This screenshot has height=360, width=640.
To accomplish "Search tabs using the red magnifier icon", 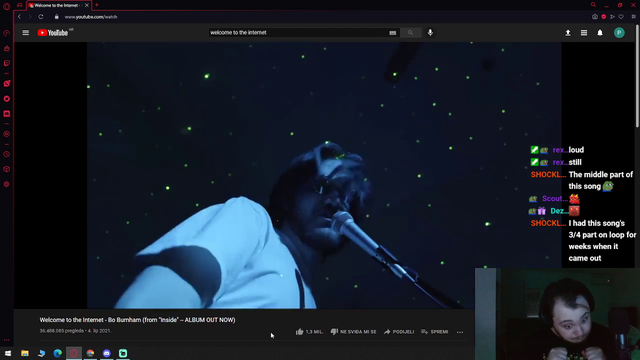I will point(593,5).
